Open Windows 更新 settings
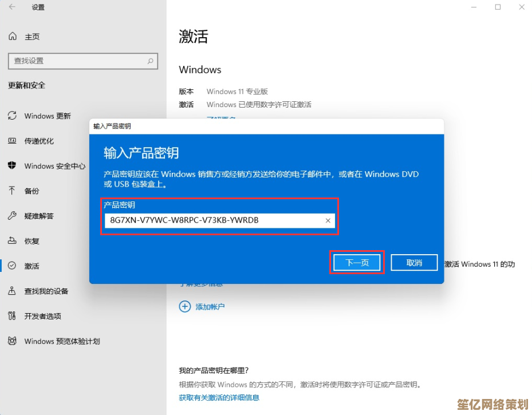 point(48,116)
